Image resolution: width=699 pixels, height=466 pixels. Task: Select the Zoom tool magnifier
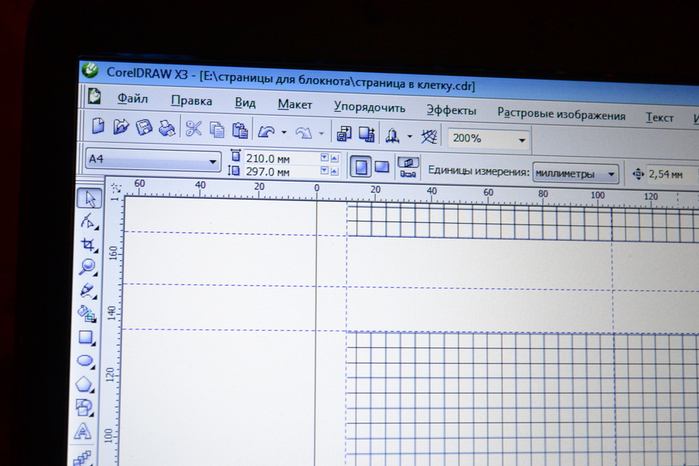pos(87,267)
